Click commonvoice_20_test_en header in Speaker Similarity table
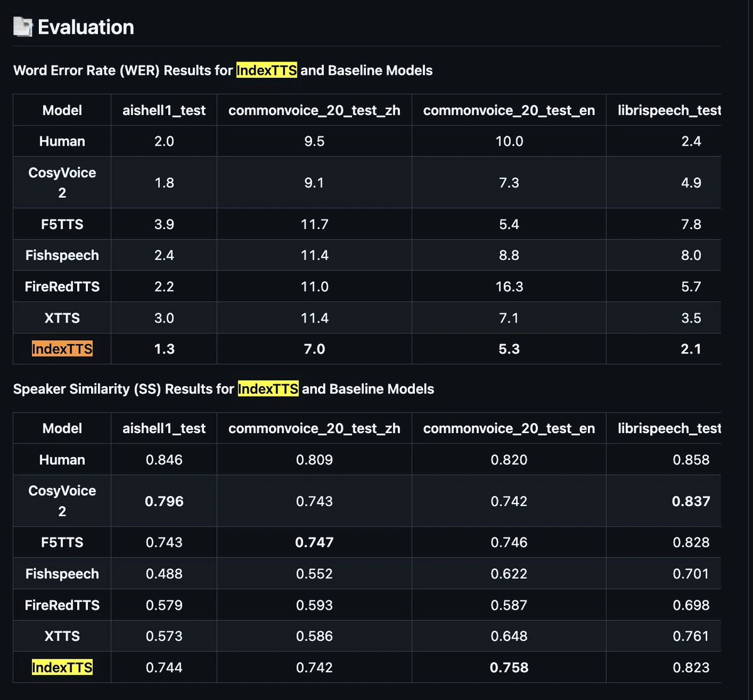Image resolution: width=753 pixels, height=700 pixels. tap(509, 428)
